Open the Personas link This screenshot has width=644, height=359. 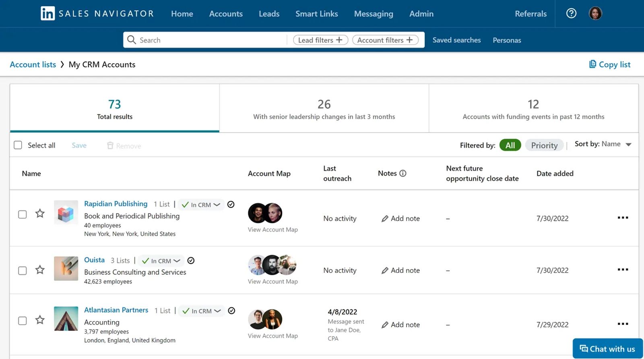(x=507, y=40)
